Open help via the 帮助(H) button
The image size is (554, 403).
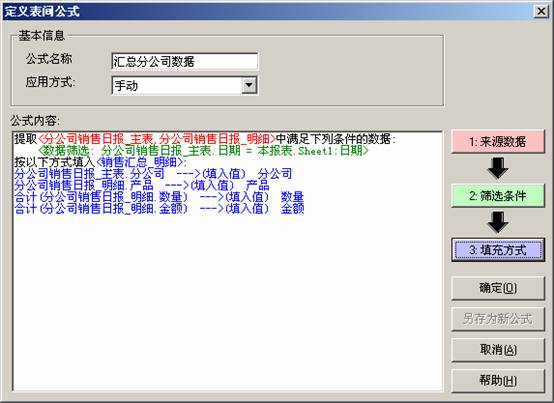[498, 380]
